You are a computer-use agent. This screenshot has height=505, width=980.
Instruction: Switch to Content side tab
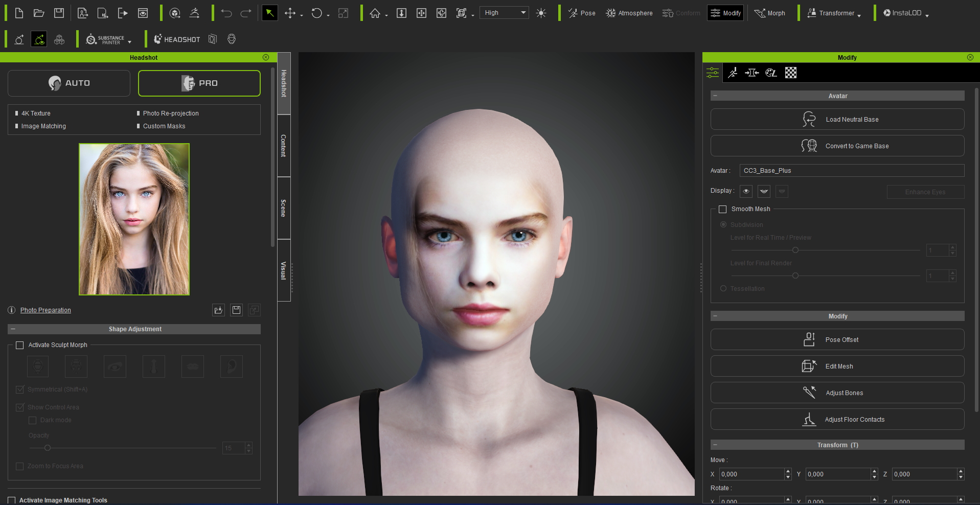pos(284,146)
